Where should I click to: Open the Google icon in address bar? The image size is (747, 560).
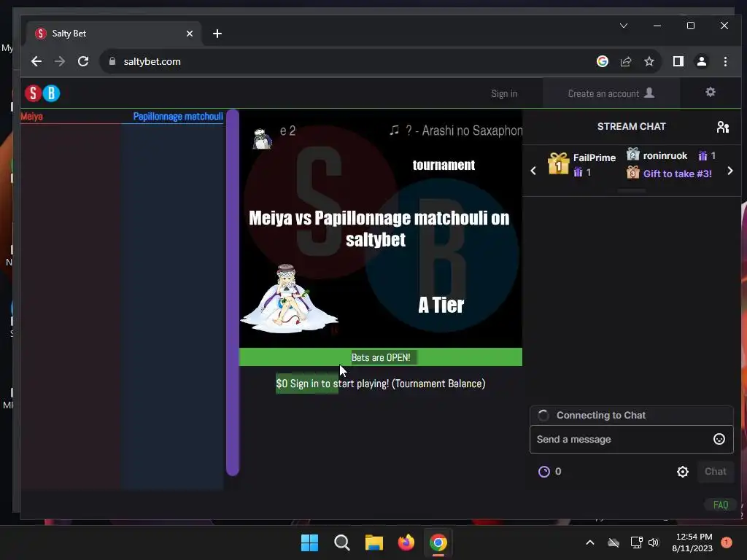[x=602, y=61]
